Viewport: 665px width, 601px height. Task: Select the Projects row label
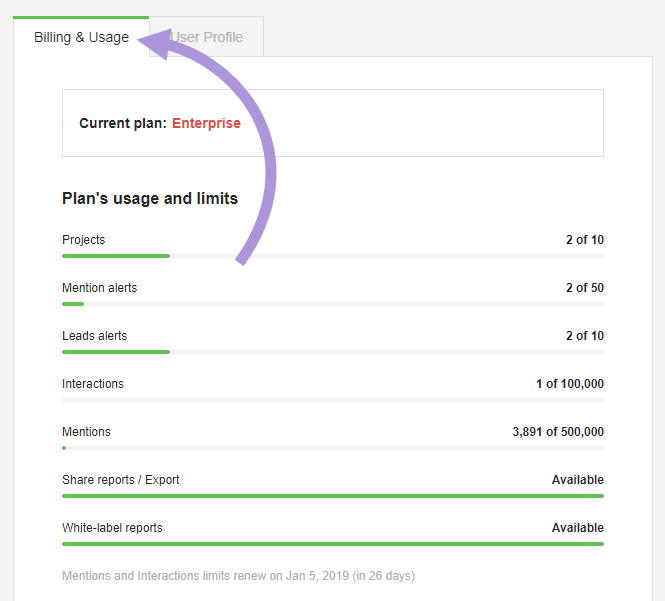pyautogui.click(x=84, y=240)
